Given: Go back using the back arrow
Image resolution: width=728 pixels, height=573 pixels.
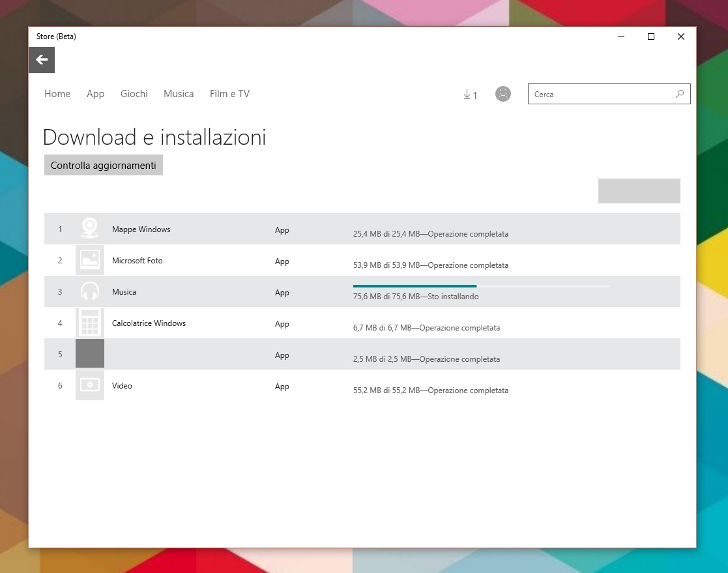Looking at the screenshot, I should (42, 60).
